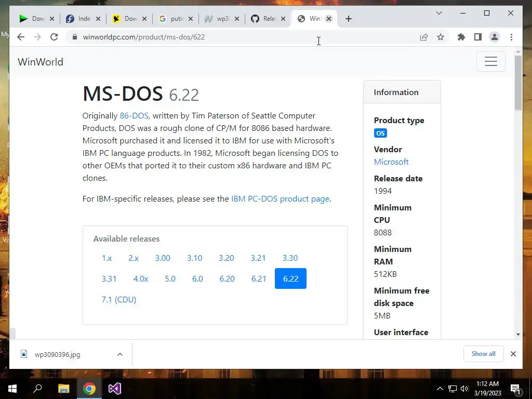Close the GitHub Rele tab
This screenshot has width=532, height=399.
(283, 19)
